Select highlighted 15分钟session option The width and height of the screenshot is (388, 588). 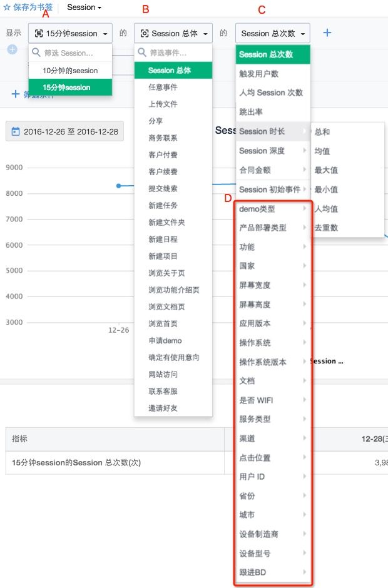[70, 88]
